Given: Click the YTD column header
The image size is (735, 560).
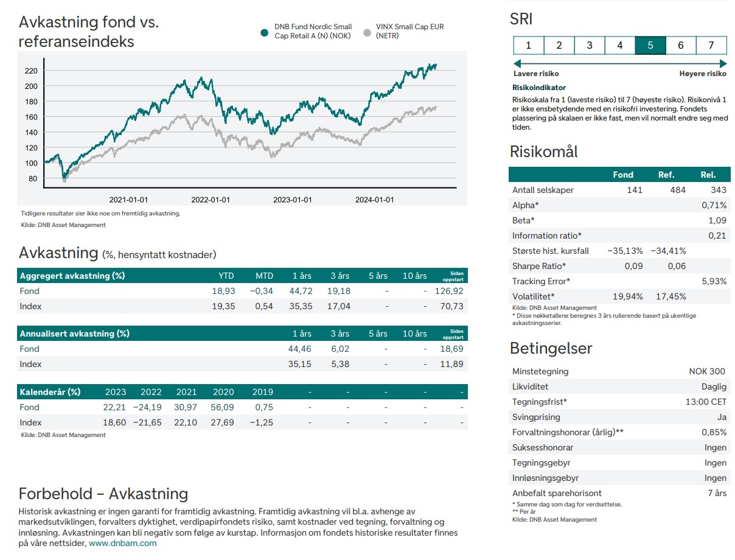Looking at the screenshot, I should pyautogui.click(x=227, y=276).
